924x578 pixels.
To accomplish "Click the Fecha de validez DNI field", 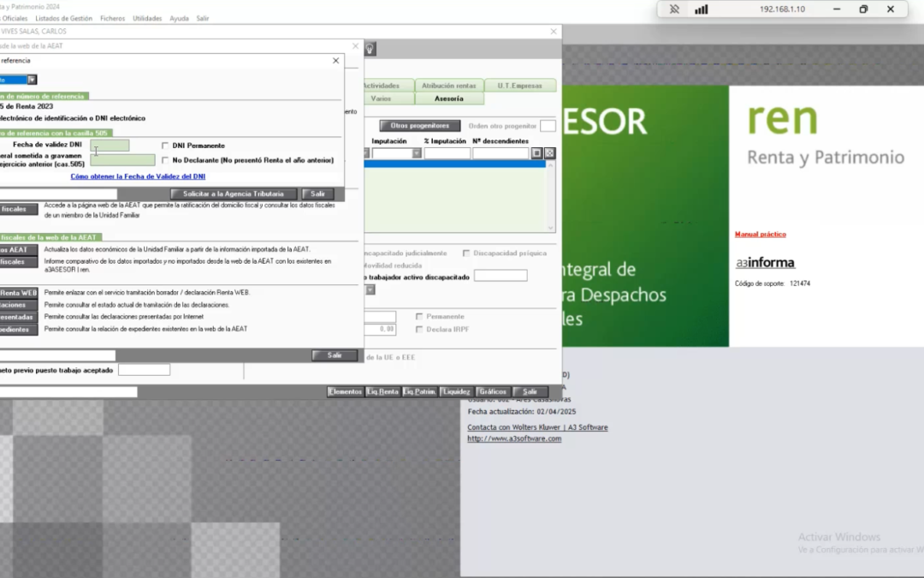I will (110, 145).
